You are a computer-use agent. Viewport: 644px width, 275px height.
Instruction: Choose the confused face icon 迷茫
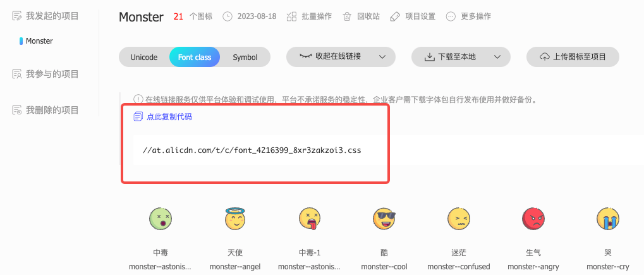pos(458,218)
